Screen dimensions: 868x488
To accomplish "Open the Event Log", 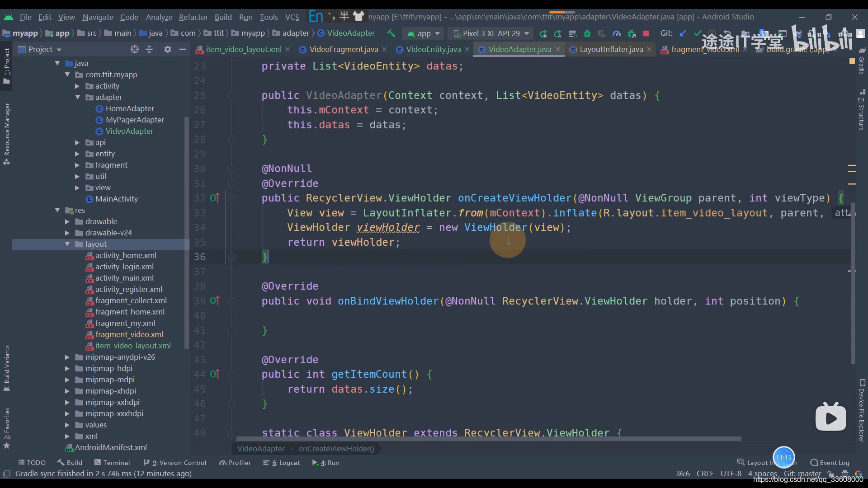I will (x=830, y=463).
